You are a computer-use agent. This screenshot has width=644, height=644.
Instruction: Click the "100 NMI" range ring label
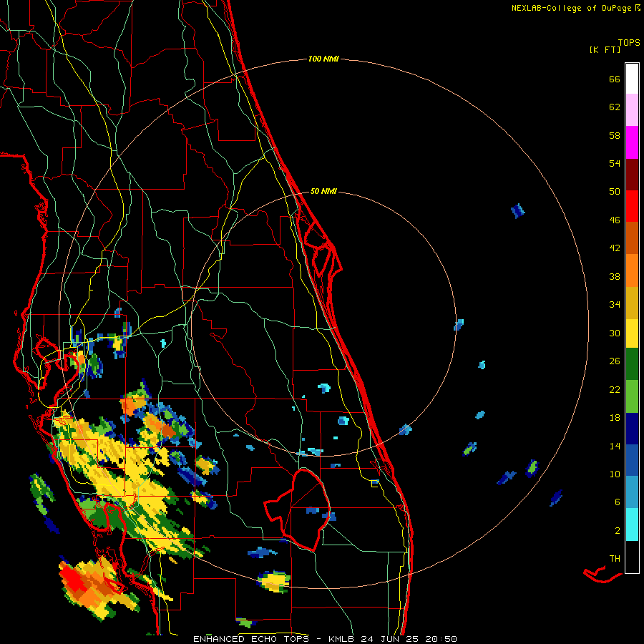pos(323,59)
